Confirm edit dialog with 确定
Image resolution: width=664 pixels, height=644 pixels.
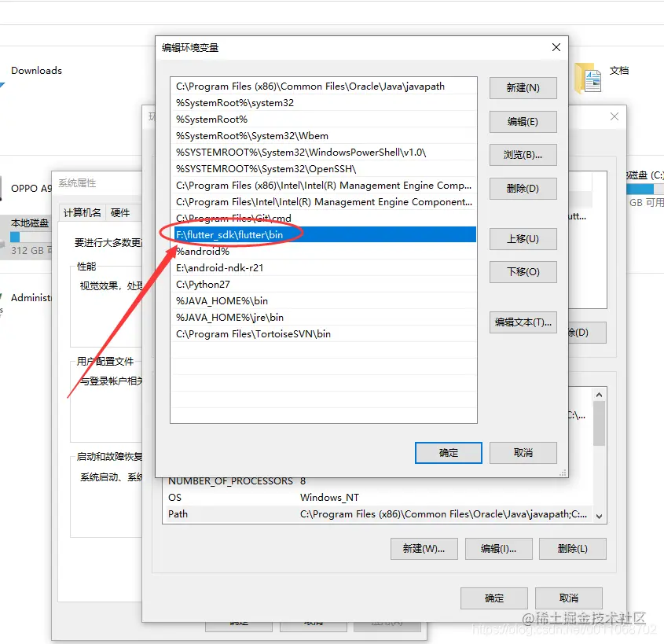(x=449, y=453)
